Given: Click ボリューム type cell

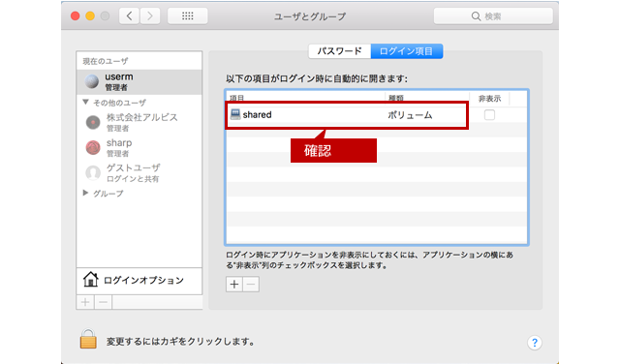Looking at the screenshot, I should tap(410, 115).
